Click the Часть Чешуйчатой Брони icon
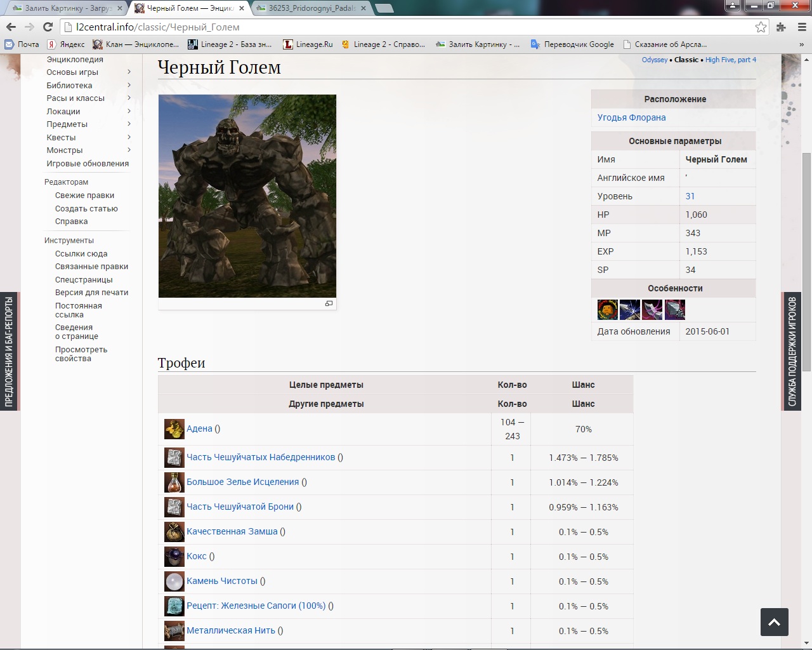Image resolution: width=812 pixels, height=650 pixels. (174, 507)
